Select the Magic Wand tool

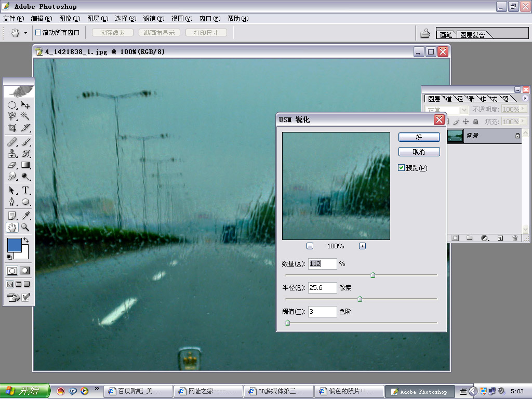click(x=25, y=116)
